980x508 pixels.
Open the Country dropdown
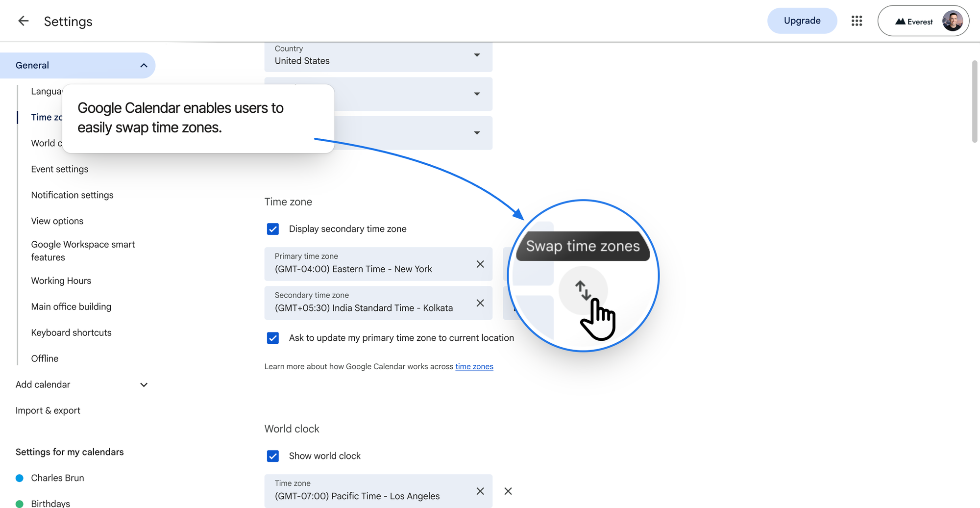(378, 57)
